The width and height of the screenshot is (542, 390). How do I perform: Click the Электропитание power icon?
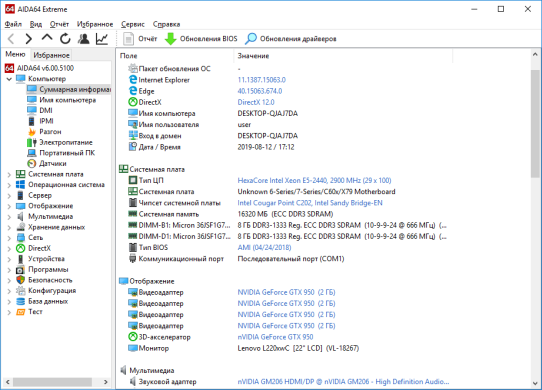[x=32, y=142]
